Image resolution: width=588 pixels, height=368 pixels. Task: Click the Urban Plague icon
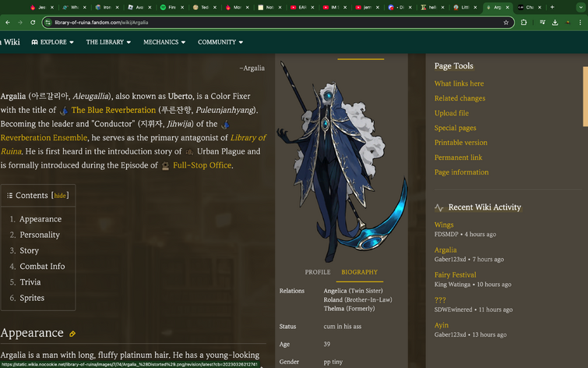[x=189, y=152]
